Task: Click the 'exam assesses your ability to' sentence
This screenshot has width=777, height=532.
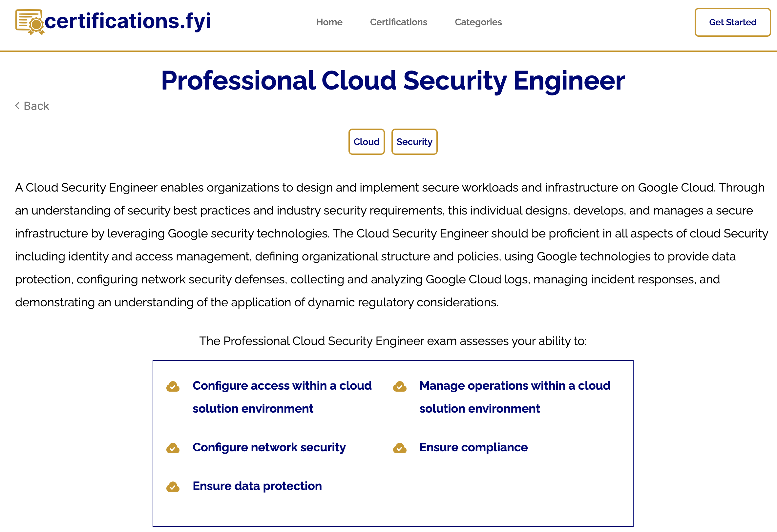Action: tap(393, 341)
